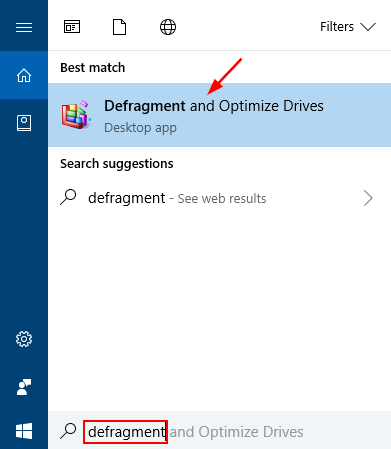Open Defragment and Optimize Drives result
The image size is (391, 449).
point(219,115)
